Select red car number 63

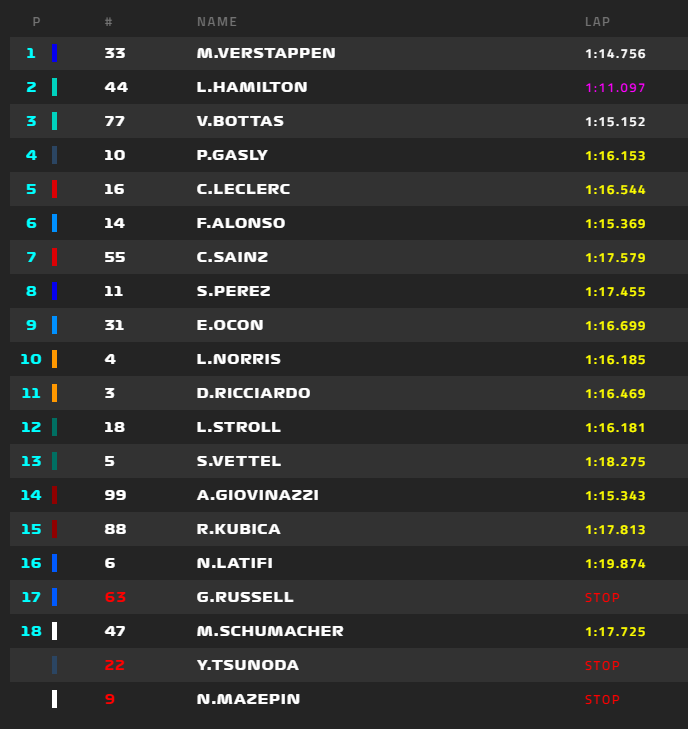tap(115, 597)
